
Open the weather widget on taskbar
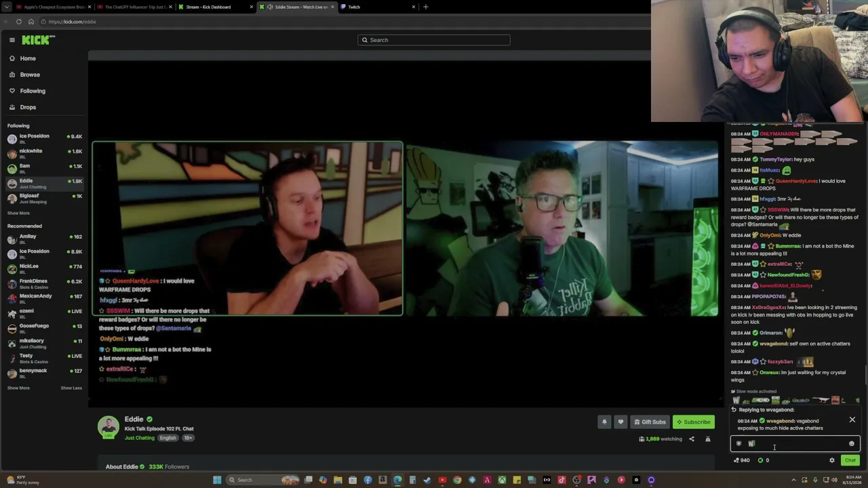click(x=22, y=480)
